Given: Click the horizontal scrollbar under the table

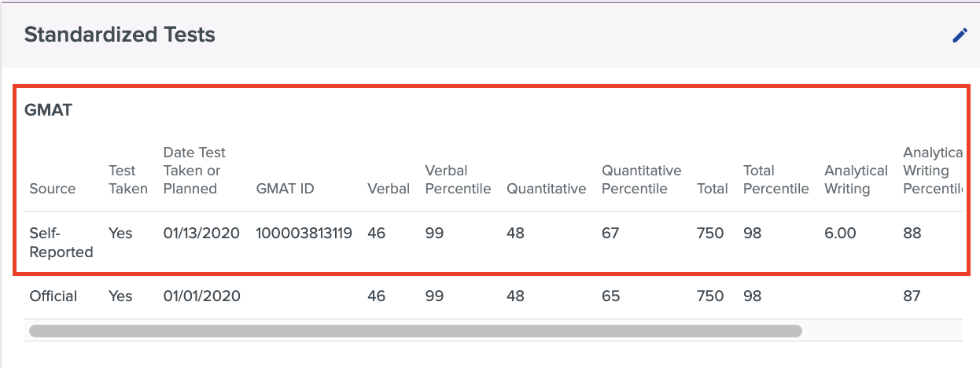Looking at the screenshot, I should click(415, 331).
